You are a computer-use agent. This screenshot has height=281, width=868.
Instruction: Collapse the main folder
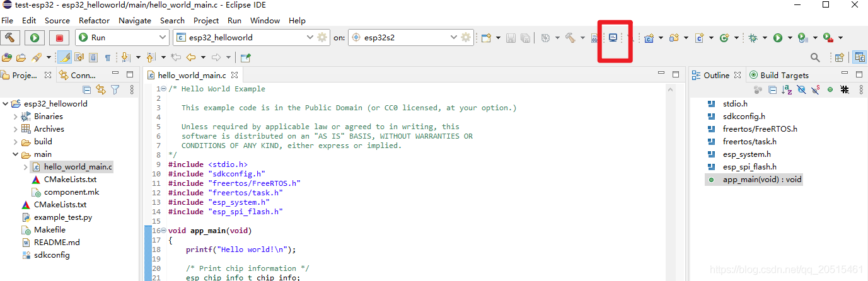pyautogui.click(x=15, y=154)
